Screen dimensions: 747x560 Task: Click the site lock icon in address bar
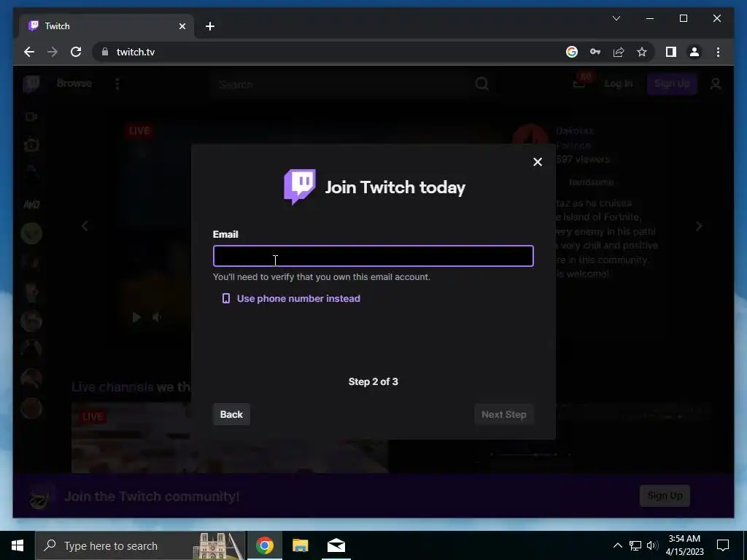[105, 52]
